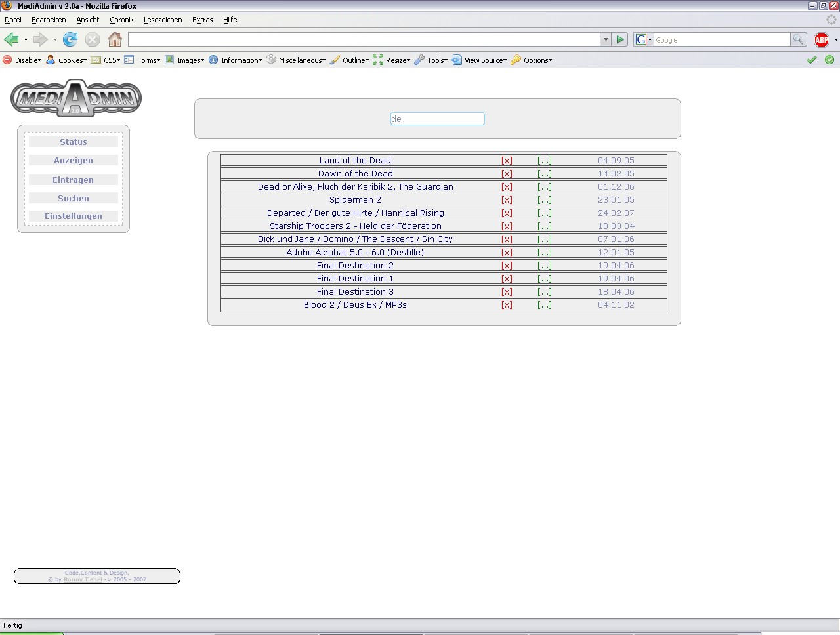
Task: Open the Lesezeichen menu
Action: click(163, 20)
